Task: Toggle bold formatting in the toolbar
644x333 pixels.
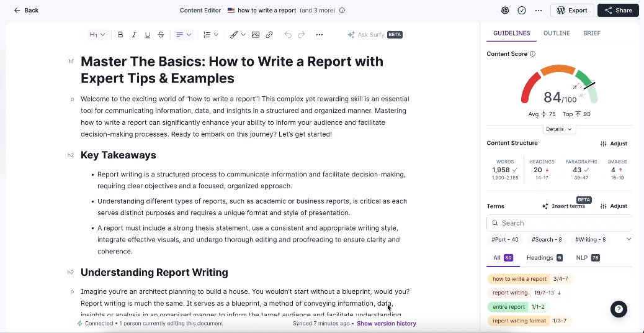Action: click(x=120, y=35)
